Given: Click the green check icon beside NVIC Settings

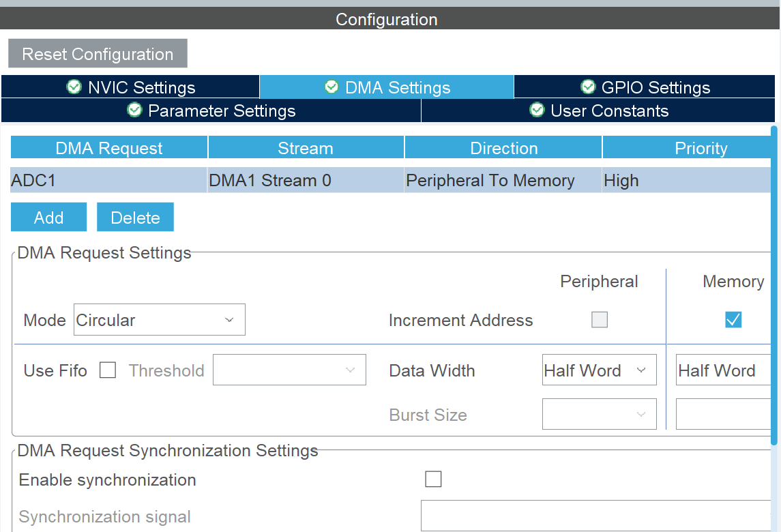Looking at the screenshot, I should 74,87.
